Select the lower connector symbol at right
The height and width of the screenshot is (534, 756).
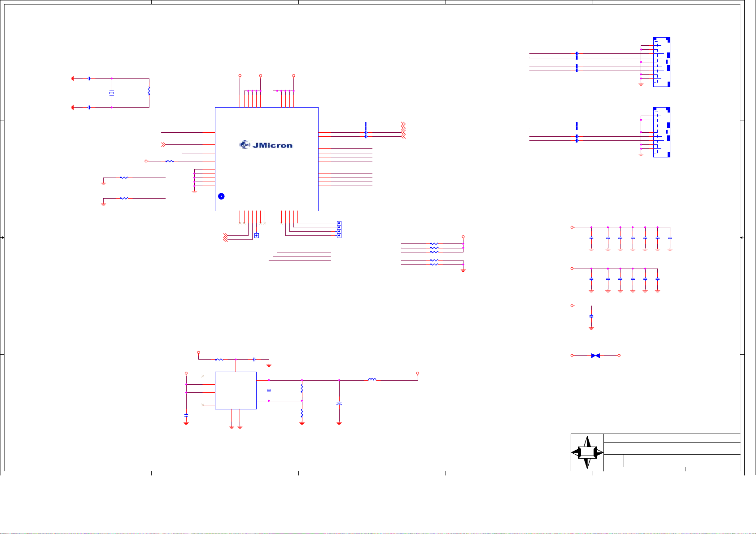tap(662, 132)
